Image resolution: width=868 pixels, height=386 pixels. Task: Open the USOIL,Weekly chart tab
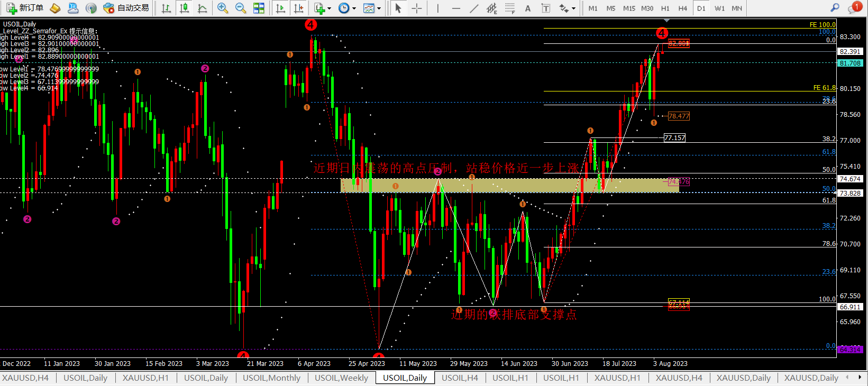point(341,378)
